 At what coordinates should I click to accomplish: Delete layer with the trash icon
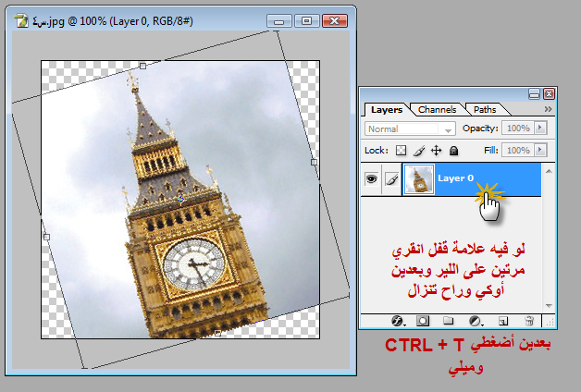[529, 321]
